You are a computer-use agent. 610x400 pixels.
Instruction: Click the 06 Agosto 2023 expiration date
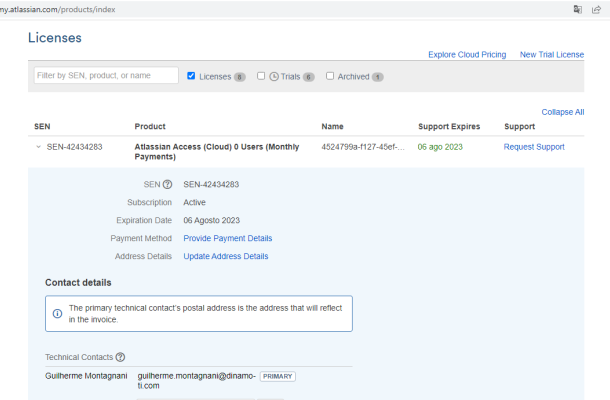(x=211, y=221)
